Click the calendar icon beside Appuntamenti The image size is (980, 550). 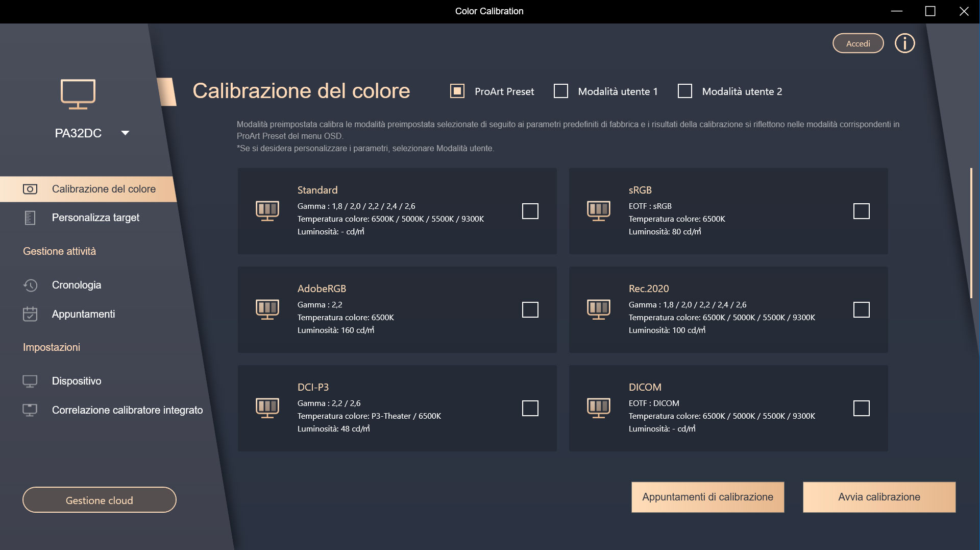point(30,314)
